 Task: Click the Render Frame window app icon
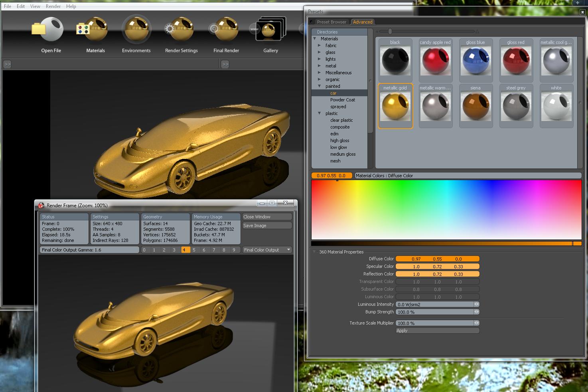[41, 205]
